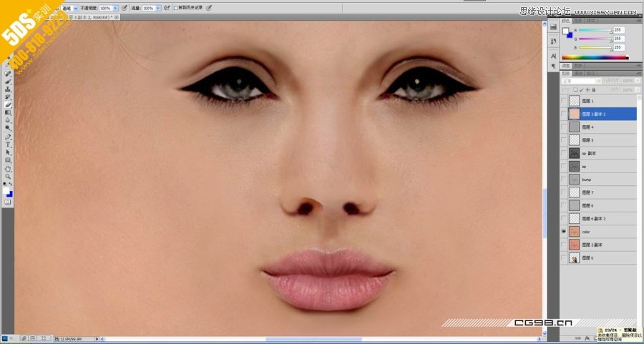This screenshot has width=644, height=344.
Task: Toggle pressure icon after opacity field
Action: click(x=125, y=8)
